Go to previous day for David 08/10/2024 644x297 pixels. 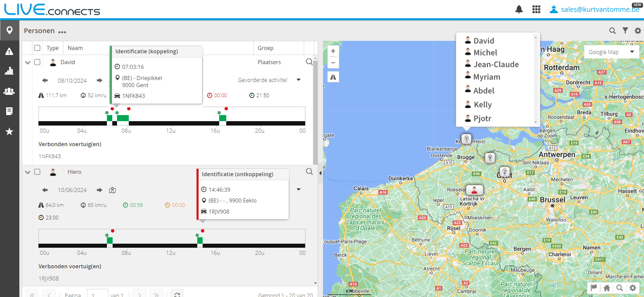pos(45,80)
